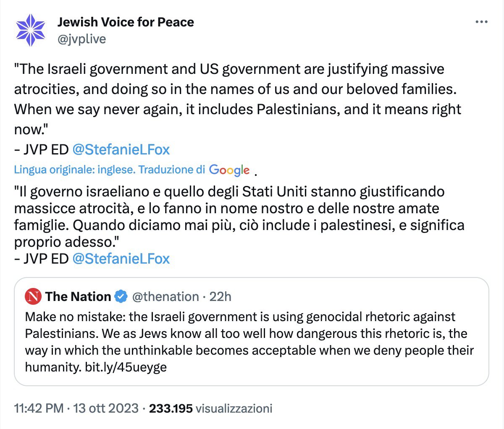
Task: Click The Nation account name
Action: (78, 297)
